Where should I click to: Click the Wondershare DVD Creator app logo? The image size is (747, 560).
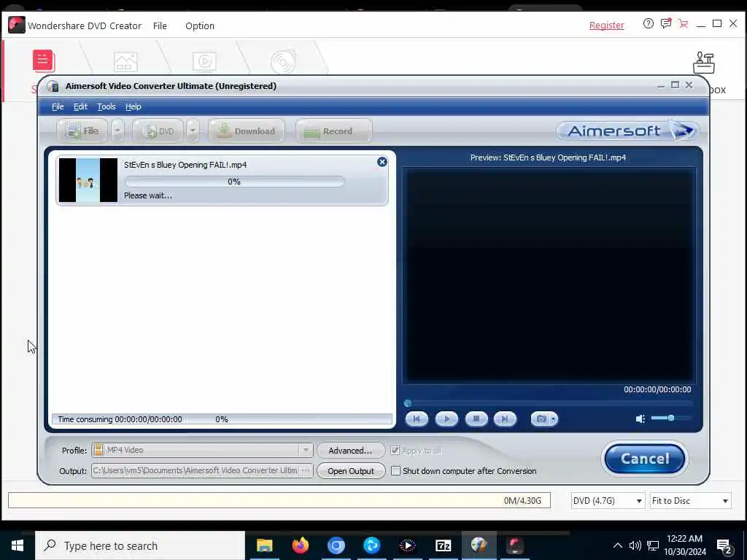point(16,26)
